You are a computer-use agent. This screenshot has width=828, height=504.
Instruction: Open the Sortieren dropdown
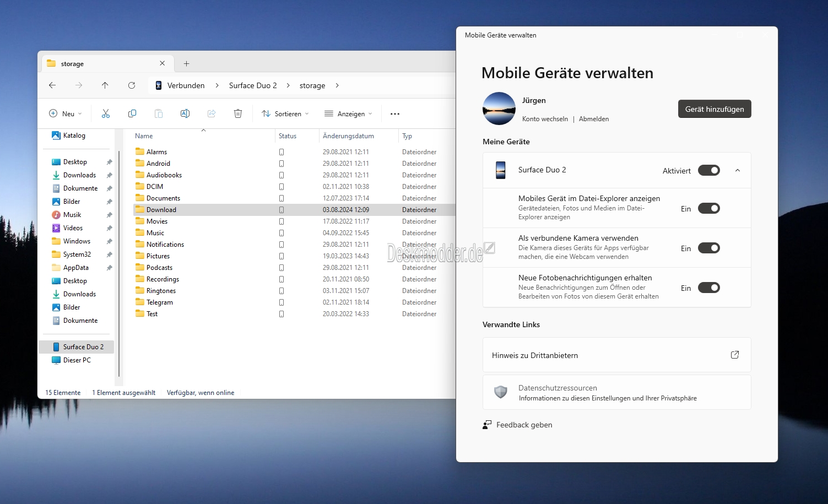tap(285, 113)
